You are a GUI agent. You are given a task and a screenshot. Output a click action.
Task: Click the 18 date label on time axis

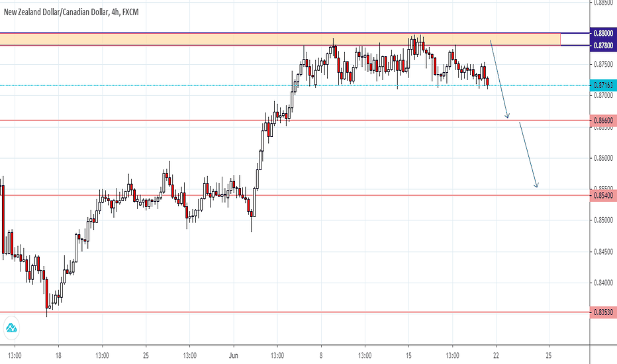click(58, 356)
